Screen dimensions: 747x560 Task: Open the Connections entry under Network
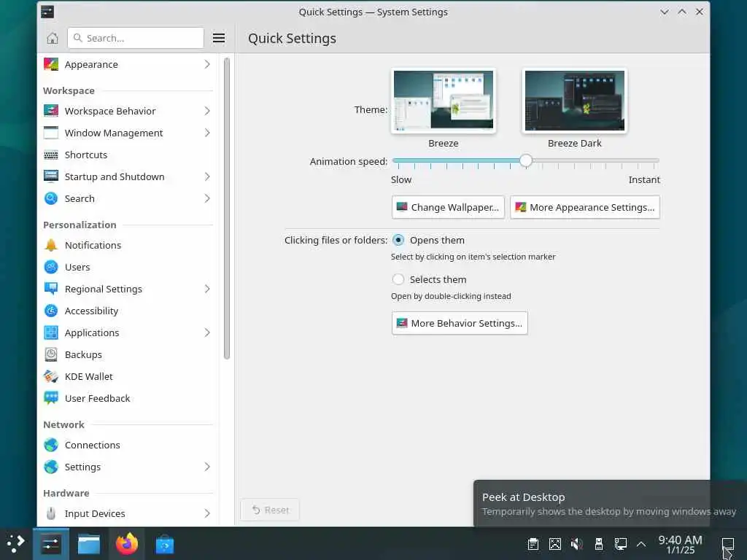click(x=128, y=446)
